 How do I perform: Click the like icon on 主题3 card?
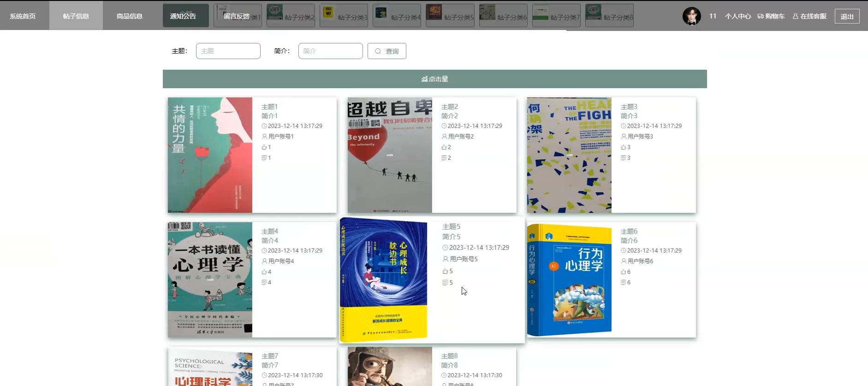pos(624,147)
